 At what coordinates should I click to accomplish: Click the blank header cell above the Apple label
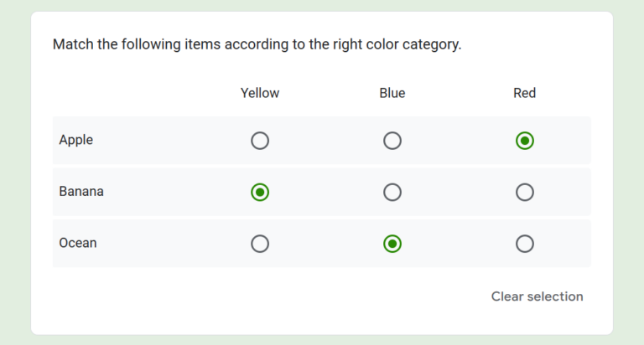click(x=109, y=93)
